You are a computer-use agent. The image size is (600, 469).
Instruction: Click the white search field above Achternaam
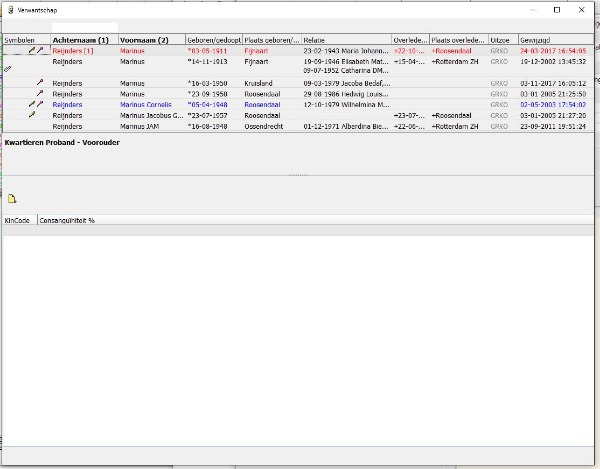84,27
